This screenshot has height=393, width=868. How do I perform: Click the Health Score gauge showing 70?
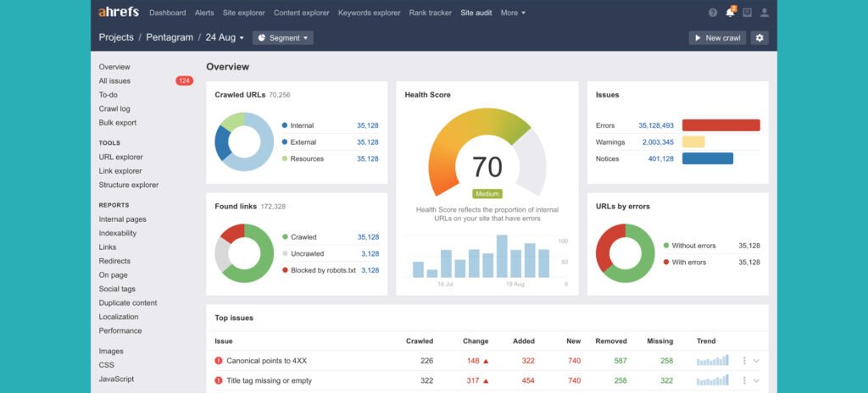coord(487,152)
